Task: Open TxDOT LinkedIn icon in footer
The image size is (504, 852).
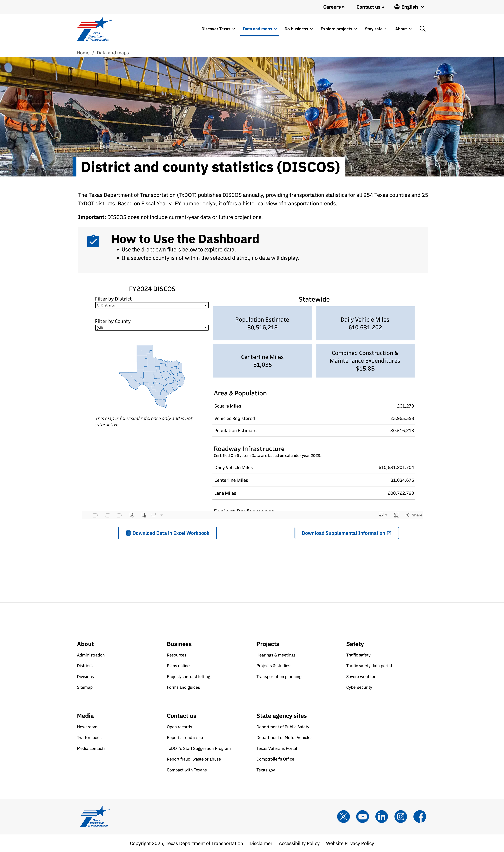Action: click(381, 816)
